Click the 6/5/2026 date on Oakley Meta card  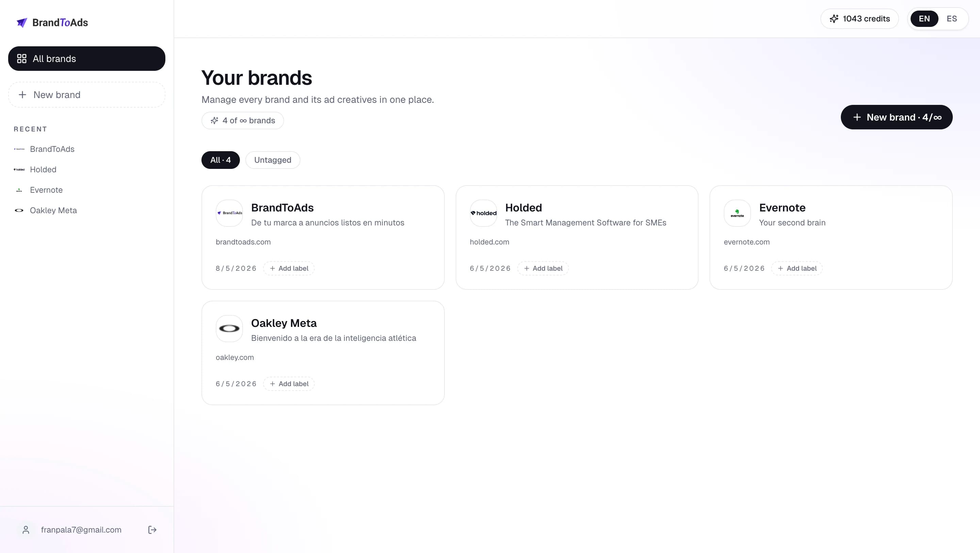tap(236, 384)
